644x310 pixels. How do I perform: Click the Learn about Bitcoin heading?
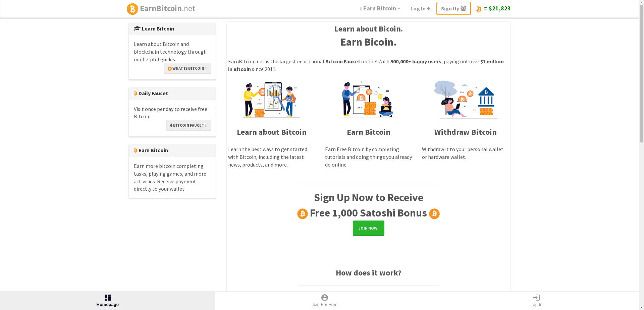(x=272, y=132)
